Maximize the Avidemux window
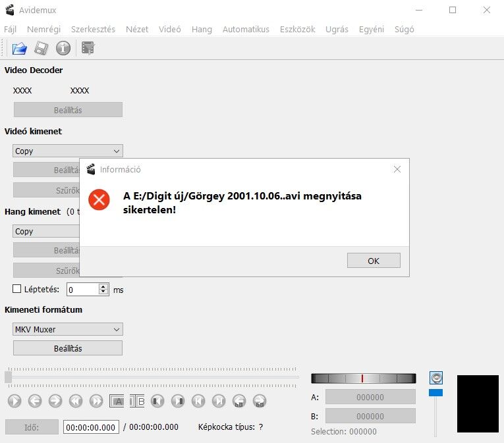The image size is (504, 443). (x=453, y=10)
